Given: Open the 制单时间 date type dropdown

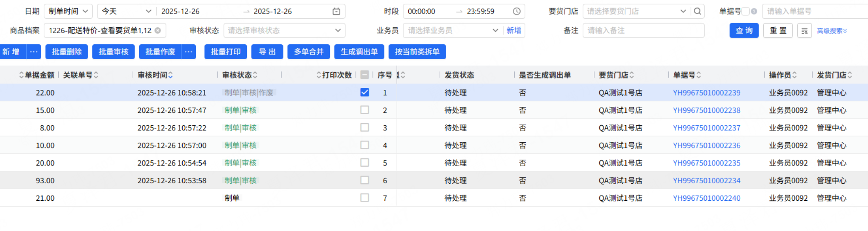Looking at the screenshot, I should coord(68,12).
